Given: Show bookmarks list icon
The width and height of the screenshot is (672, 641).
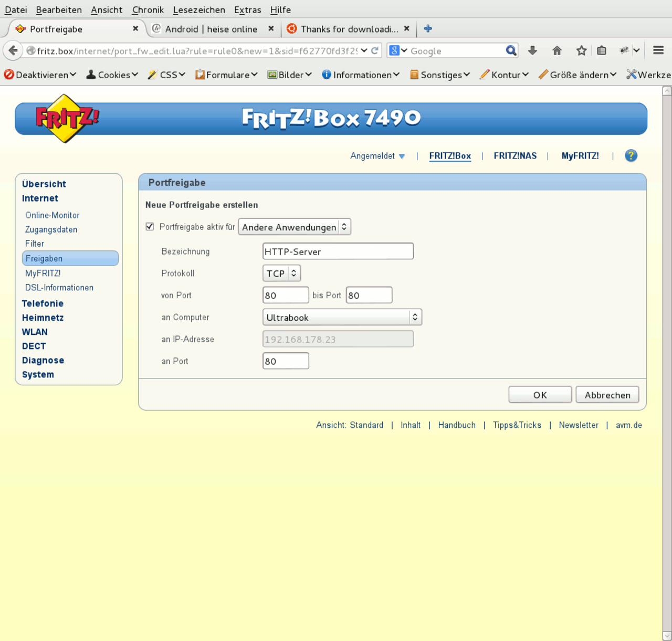Looking at the screenshot, I should click(602, 51).
